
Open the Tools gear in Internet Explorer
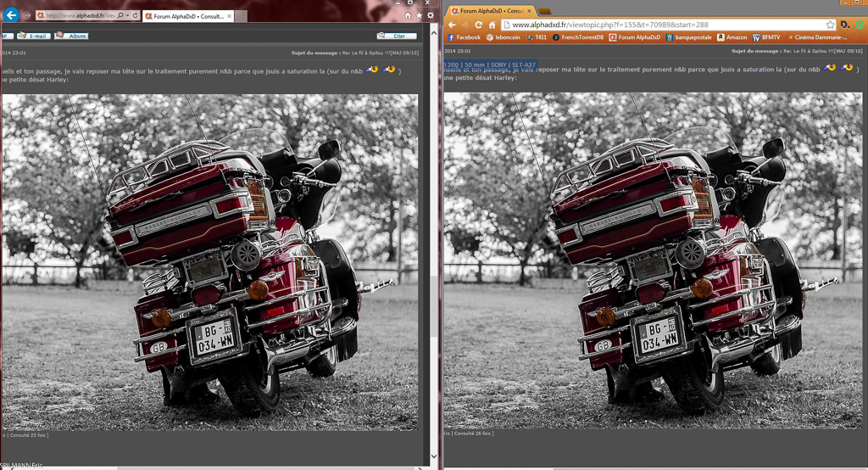[x=430, y=15]
